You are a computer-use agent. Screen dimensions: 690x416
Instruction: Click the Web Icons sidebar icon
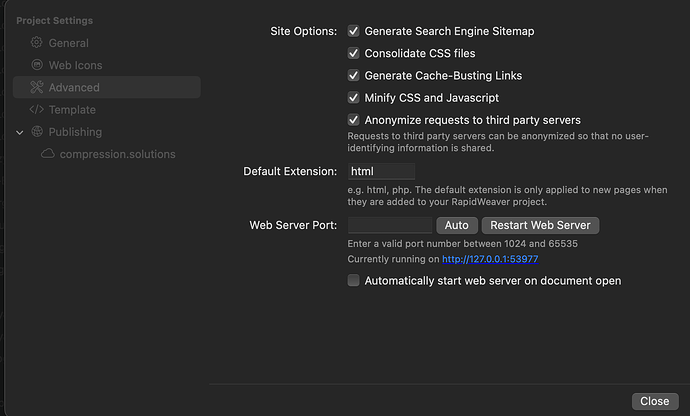[37, 65]
